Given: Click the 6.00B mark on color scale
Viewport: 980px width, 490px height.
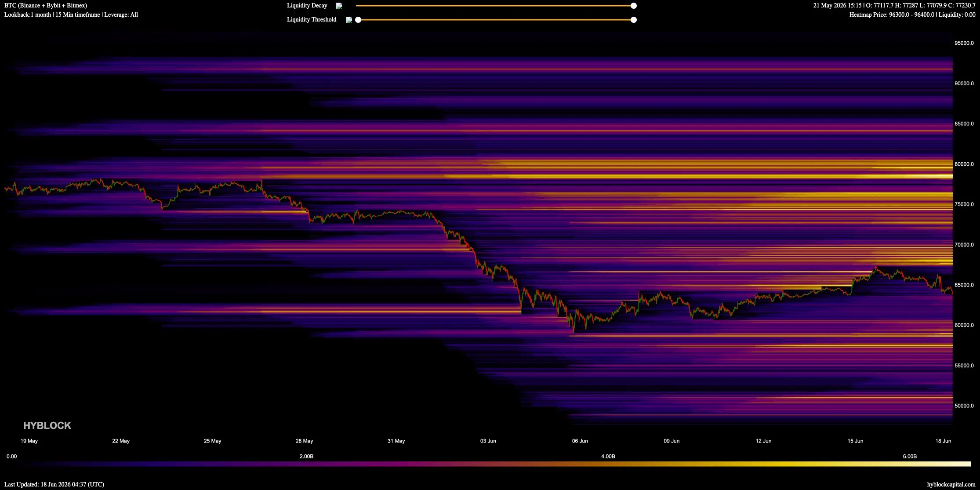Looking at the screenshot, I should [909, 456].
